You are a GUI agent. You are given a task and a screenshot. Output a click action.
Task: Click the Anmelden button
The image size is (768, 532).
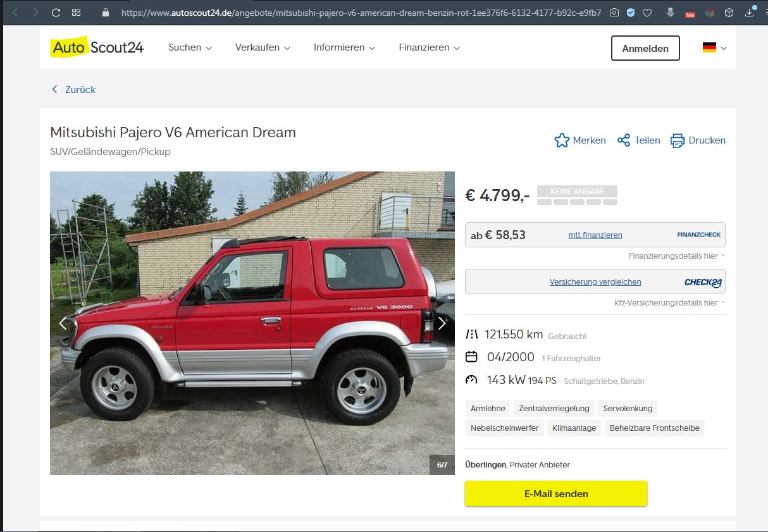click(645, 48)
